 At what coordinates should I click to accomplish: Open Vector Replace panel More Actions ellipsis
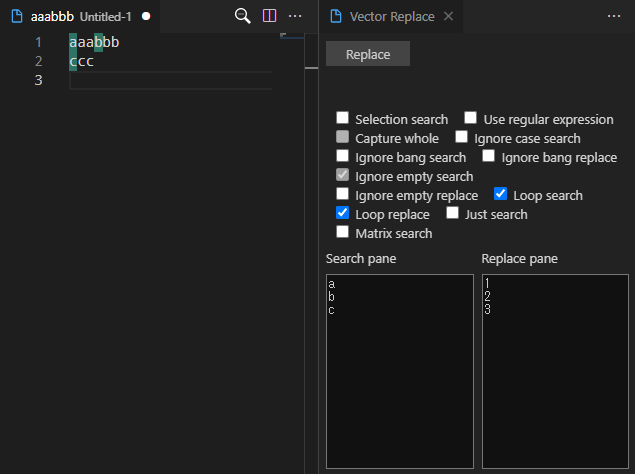pyautogui.click(x=614, y=16)
